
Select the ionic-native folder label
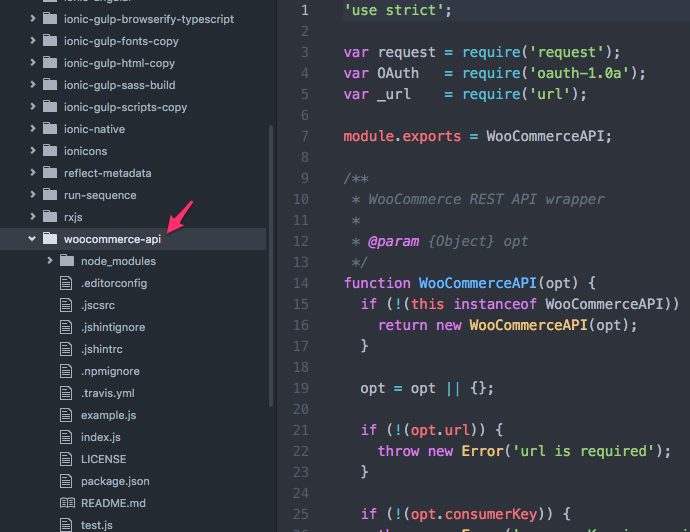click(x=94, y=129)
